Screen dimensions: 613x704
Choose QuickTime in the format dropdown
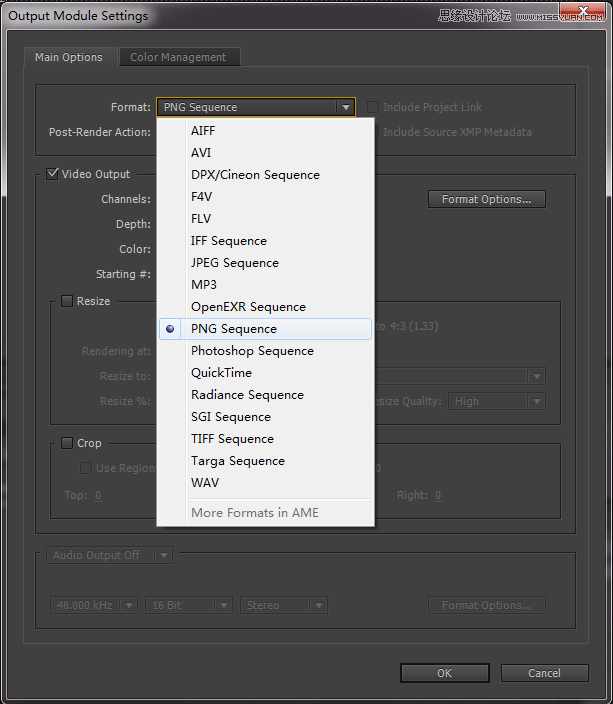click(223, 373)
